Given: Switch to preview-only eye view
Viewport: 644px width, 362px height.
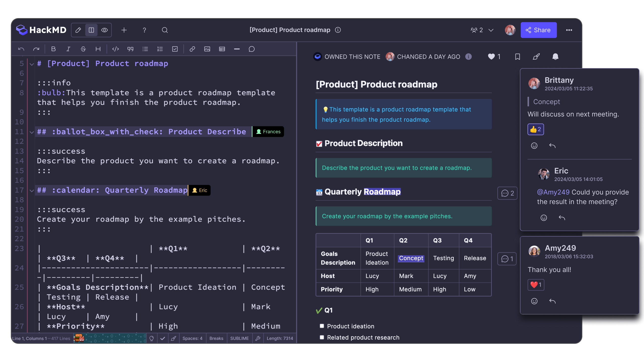Looking at the screenshot, I should 104,30.
